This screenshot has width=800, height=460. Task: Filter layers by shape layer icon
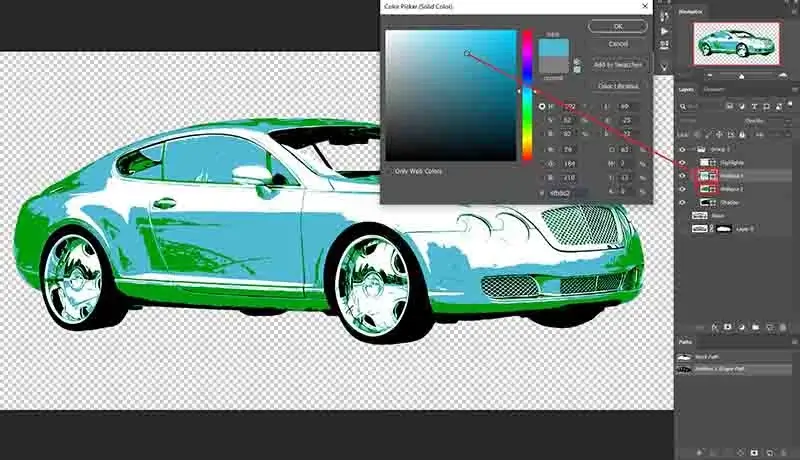[766, 107]
